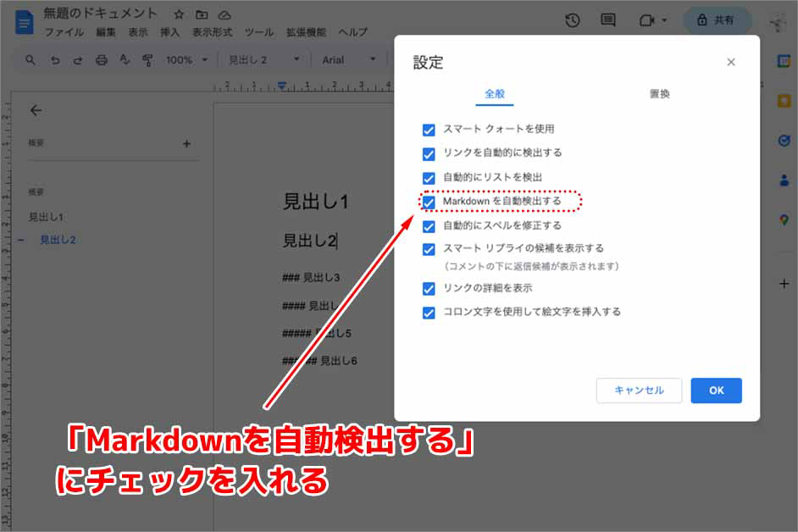Open the comment history icon
The image size is (798, 532).
coord(608,19)
